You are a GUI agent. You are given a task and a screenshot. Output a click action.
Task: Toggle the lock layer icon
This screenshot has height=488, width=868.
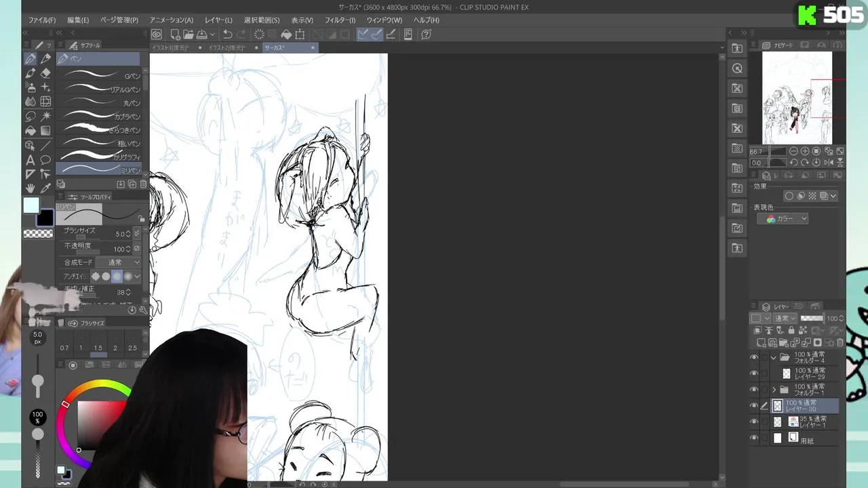(791, 331)
